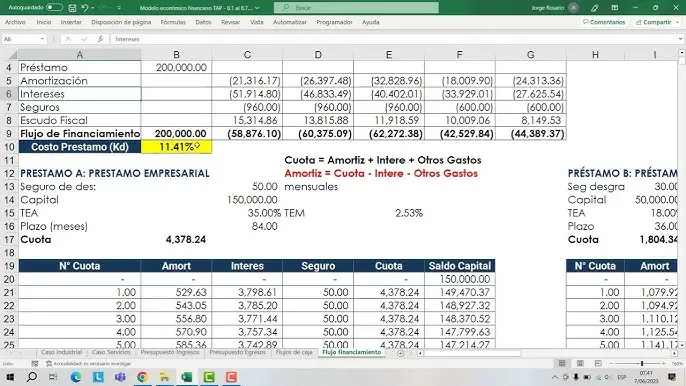Open Windows Start menu
The height and width of the screenshot is (386, 686).
[x=10, y=377]
